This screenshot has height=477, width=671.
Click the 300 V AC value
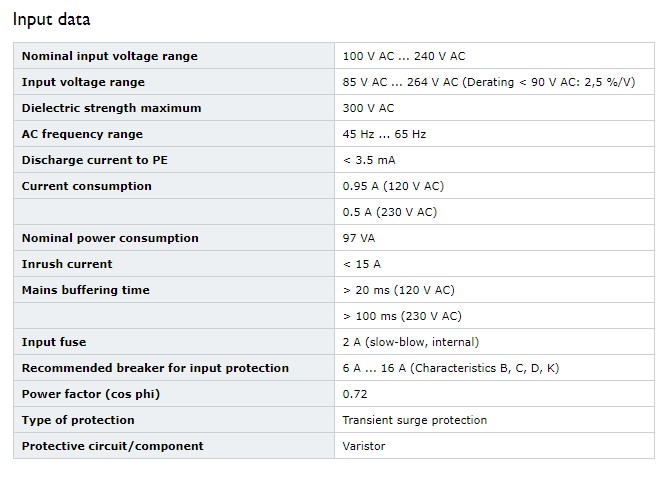pyautogui.click(x=368, y=108)
